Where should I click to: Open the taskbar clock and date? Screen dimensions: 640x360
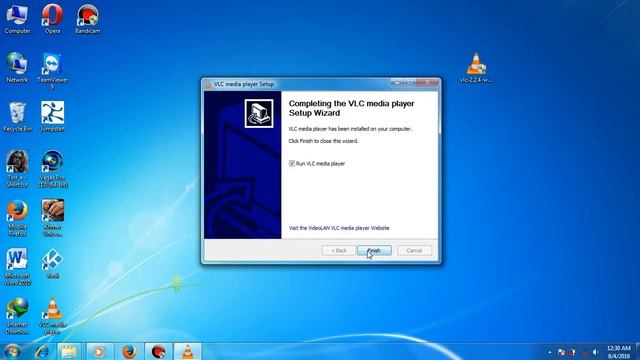(618, 352)
